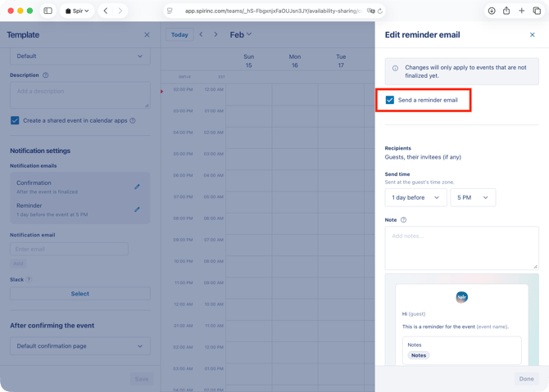Close the Edit reminder email panel
The width and height of the screenshot is (549, 392).
point(532,35)
